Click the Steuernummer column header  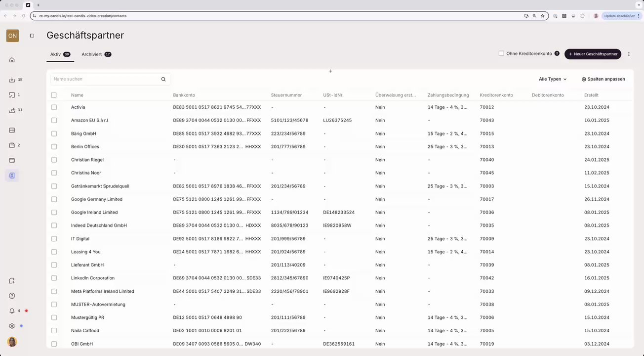[286, 95]
